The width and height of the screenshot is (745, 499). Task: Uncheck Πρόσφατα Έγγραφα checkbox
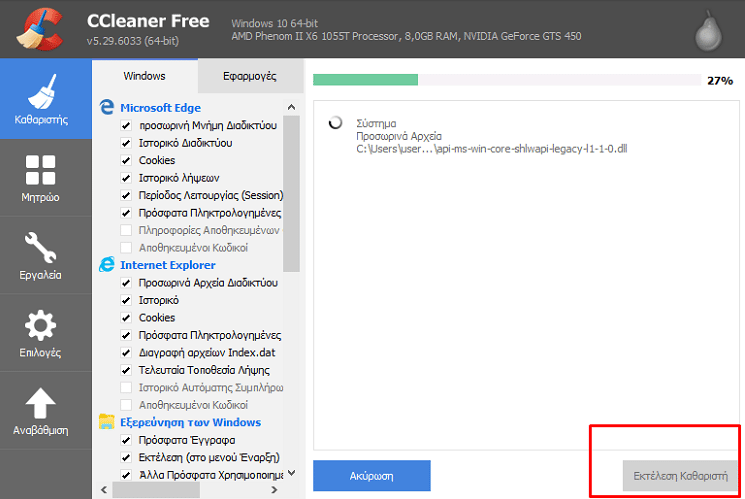pos(126,440)
